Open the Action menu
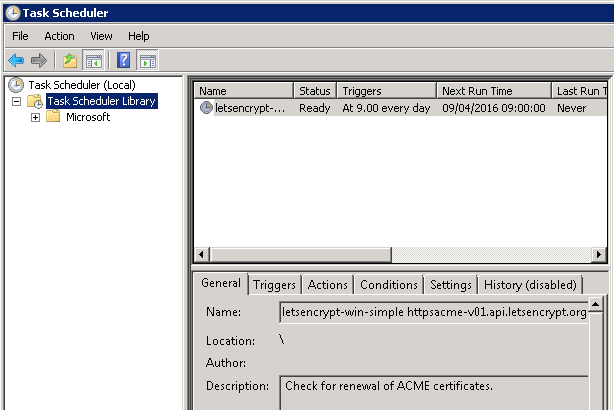This screenshot has width=614, height=410. (x=59, y=36)
